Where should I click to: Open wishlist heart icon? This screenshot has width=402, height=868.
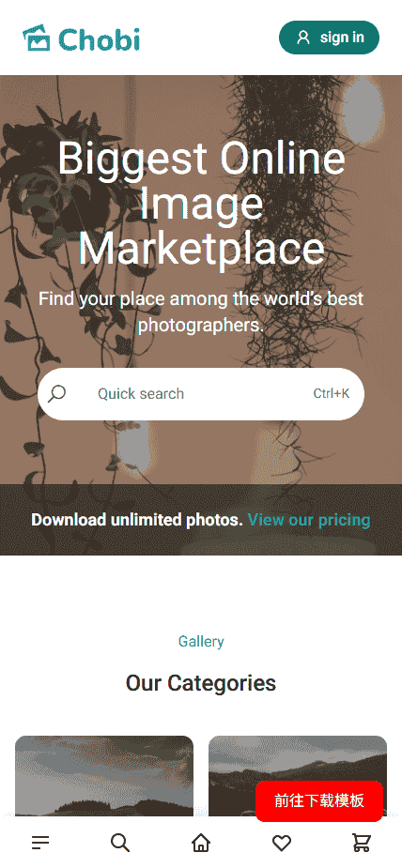[282, 843]
